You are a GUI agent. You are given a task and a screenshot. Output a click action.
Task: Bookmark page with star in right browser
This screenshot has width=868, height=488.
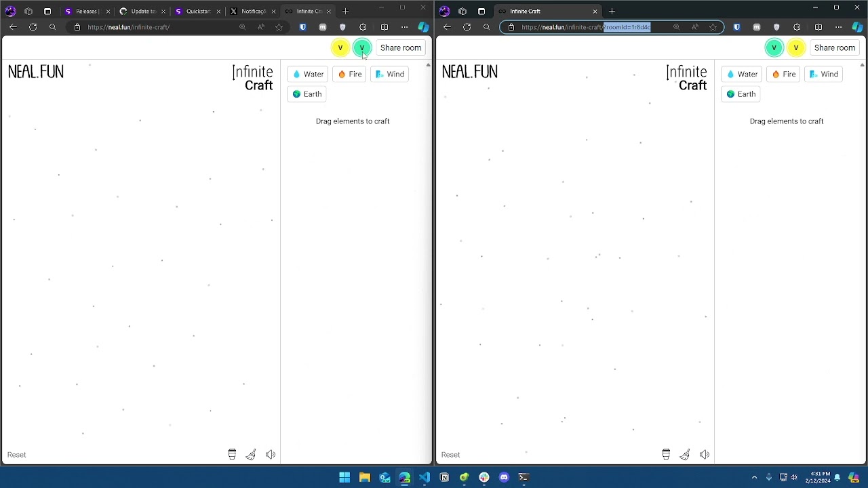[713, 27]
